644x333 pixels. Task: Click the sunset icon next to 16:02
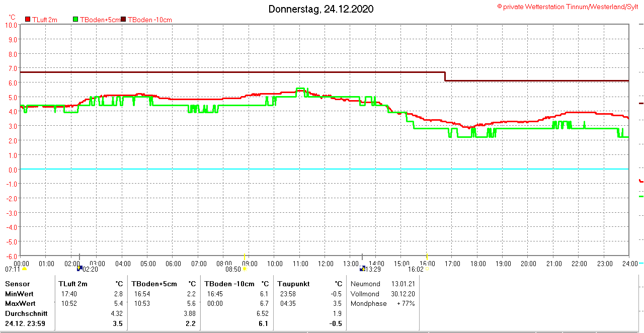click(427, 269)
